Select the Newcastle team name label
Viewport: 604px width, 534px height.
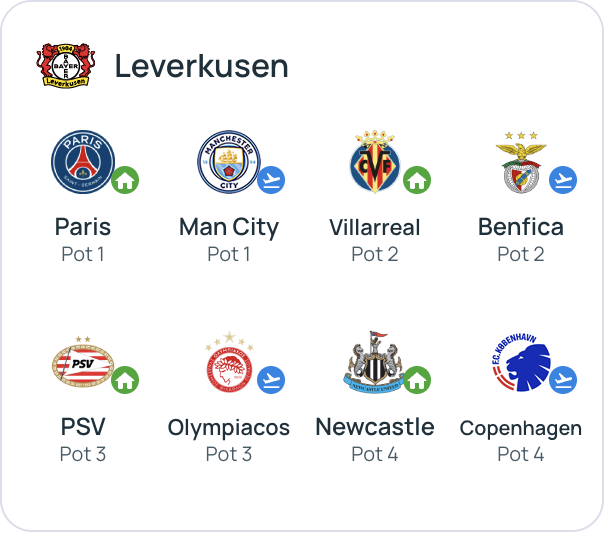(x=375, y=427)
